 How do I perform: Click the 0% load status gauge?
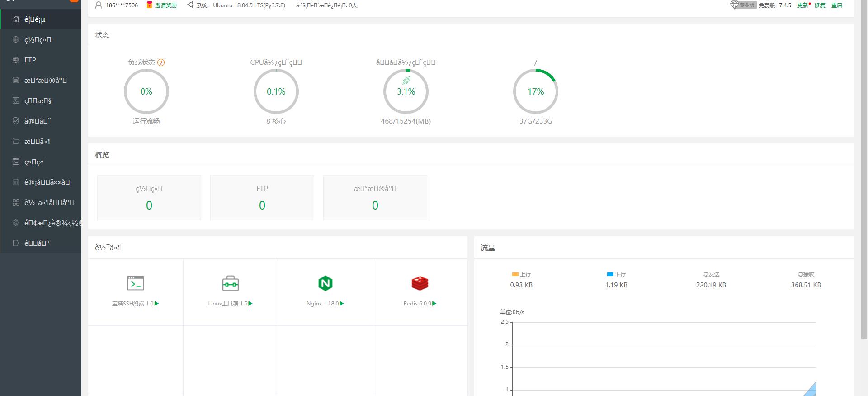146,91
